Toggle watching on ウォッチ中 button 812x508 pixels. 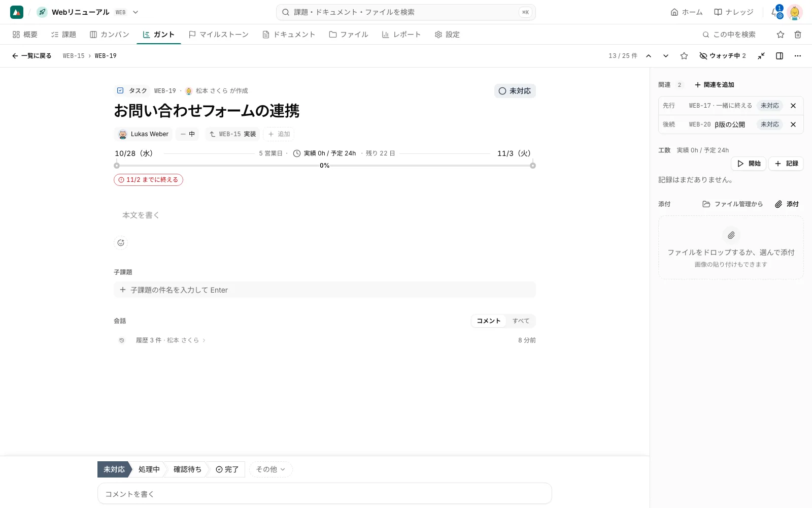click(723, 56)
